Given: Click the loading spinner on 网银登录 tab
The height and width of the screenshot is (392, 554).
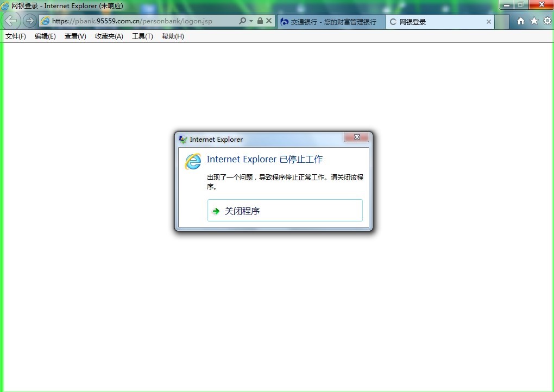Looking at the screenshot, I should pos(393,22).
